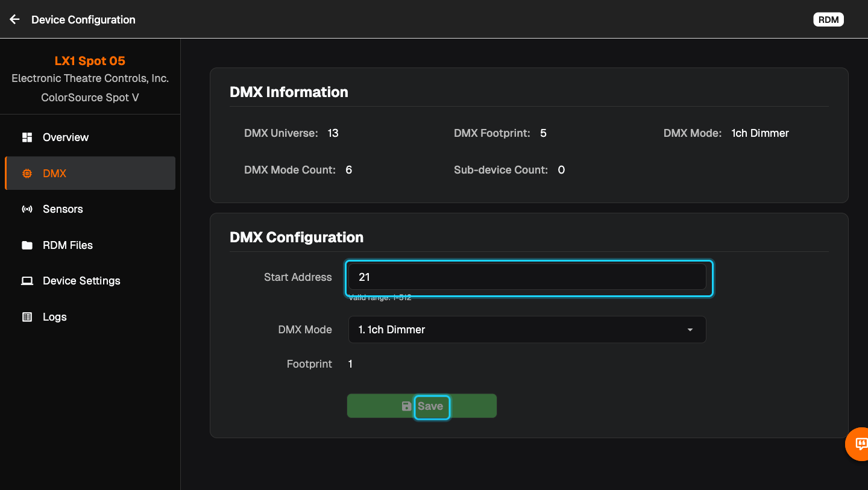868x490 pixels.
Task: Click the DMX Universe value 13
Action: [x=333, y=133]
